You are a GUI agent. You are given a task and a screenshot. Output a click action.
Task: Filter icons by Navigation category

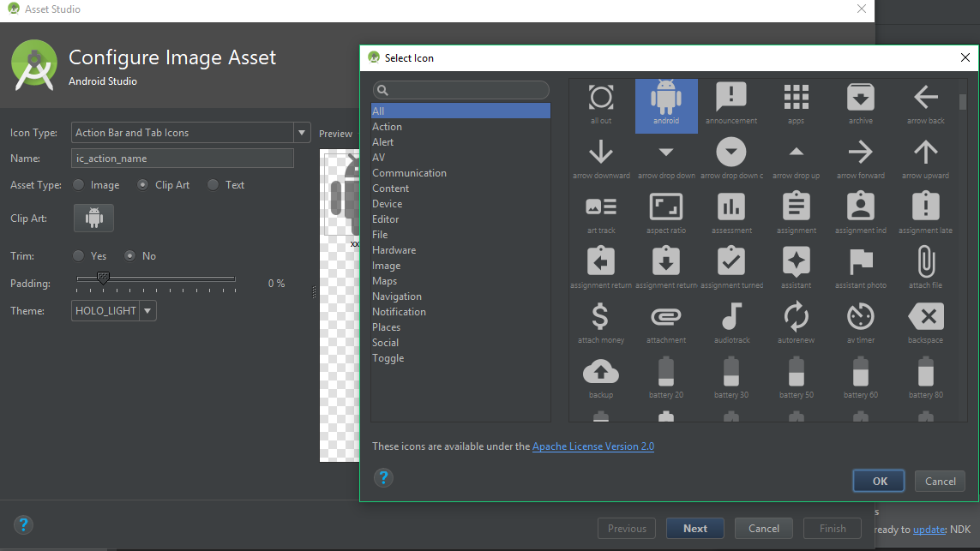[460, 296]
